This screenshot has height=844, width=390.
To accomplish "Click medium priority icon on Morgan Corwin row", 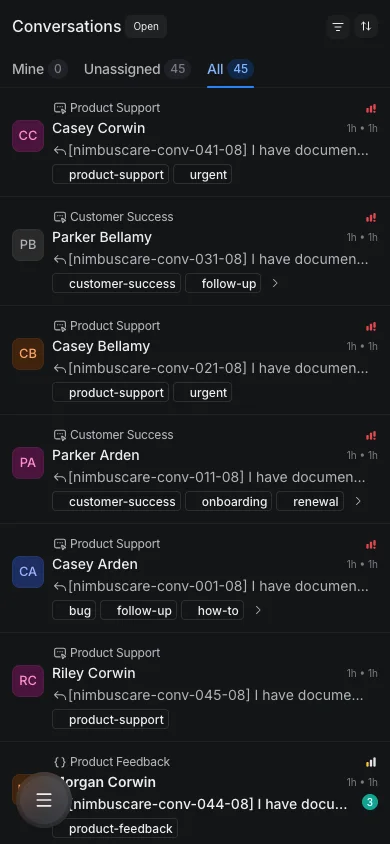I will point(371,763).
